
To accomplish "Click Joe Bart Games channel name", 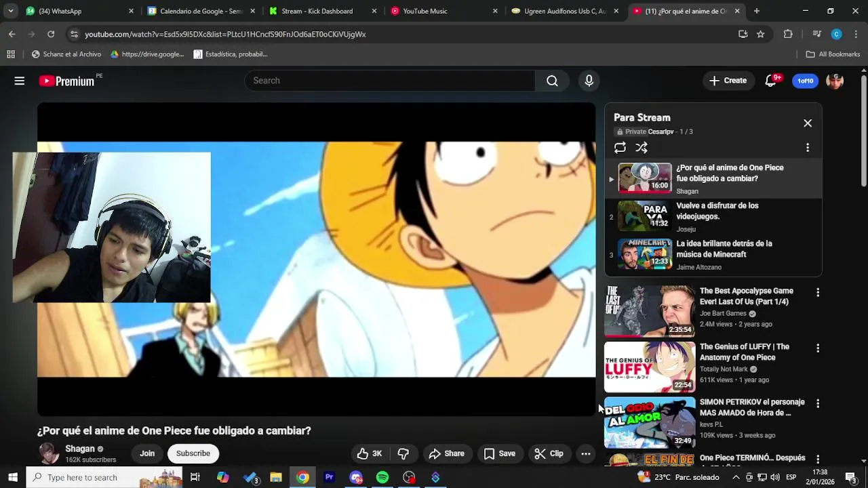I will 723,314.
